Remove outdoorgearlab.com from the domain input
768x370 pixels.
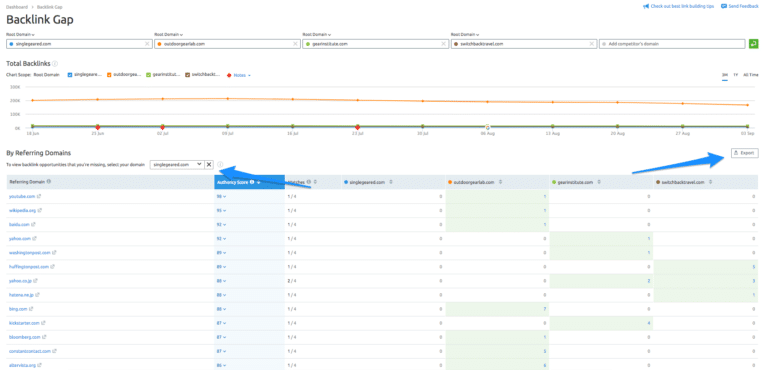pyautogui.click(x=295, y=44)
